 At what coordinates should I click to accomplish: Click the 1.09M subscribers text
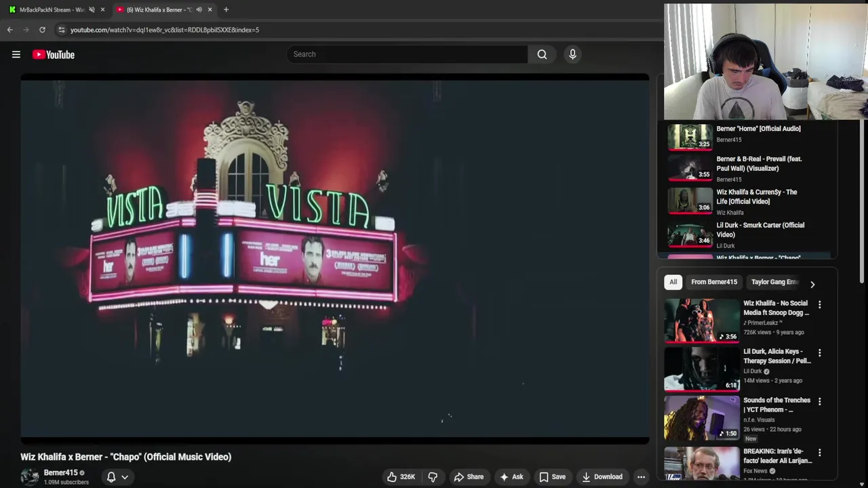coord(66,483)
